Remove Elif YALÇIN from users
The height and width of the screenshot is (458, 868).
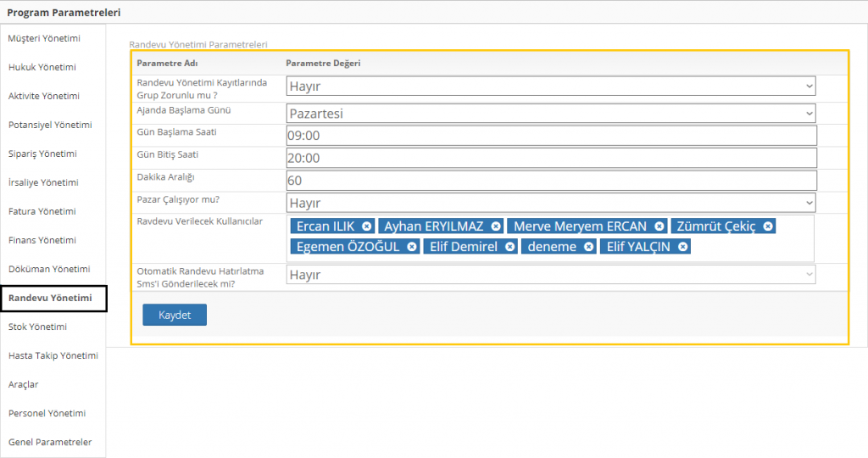[x=683, y=247]
